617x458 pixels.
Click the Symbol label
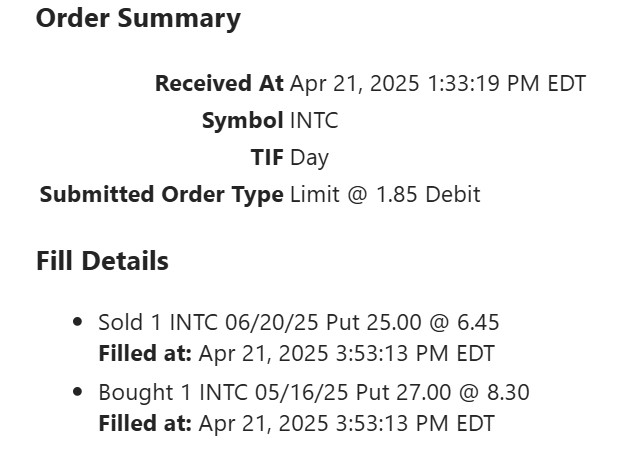tap(242, 121)
